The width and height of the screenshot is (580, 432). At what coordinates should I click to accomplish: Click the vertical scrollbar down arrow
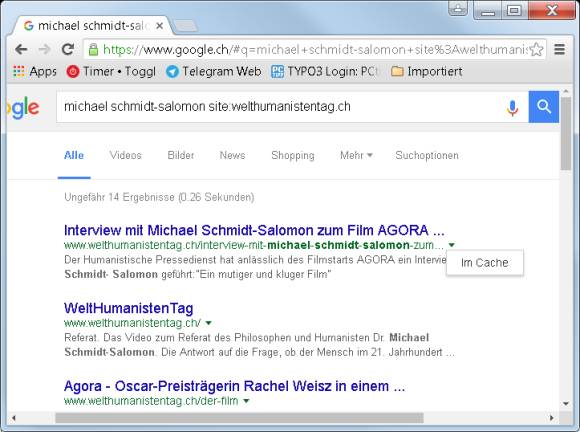click(566, 404)
